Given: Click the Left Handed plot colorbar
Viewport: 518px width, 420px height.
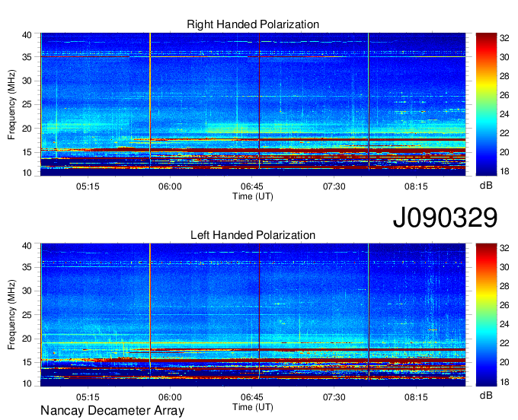Looking at the screenshot, I should pyautogui.click(x=486, y=315).
